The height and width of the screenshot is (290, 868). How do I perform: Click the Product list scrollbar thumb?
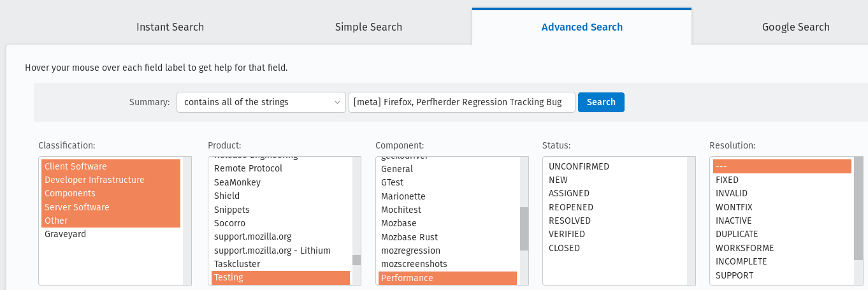[357, 260]
